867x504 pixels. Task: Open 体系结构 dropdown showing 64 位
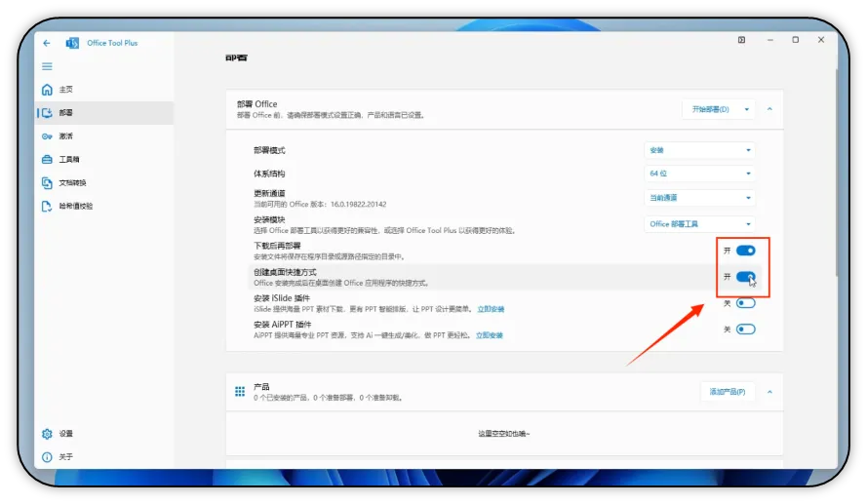click(x=699, y=174)
